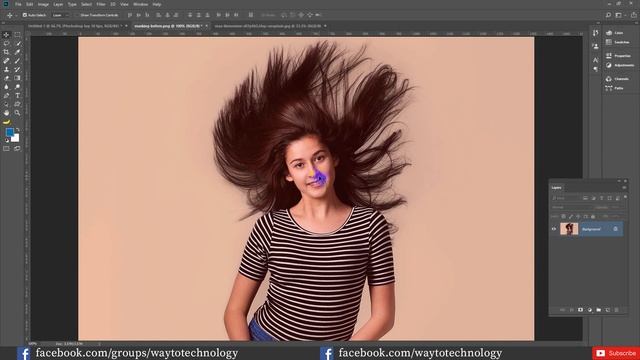Toggle lock transparent pixels in Layers panel
The height and width of the screenshot is (360, 640).
[563, 216]
